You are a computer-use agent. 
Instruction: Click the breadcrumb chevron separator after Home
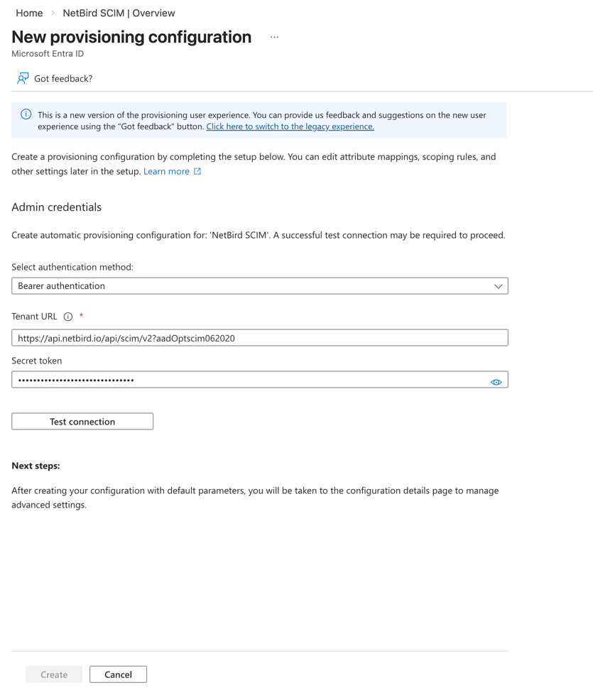coord(53,13)
